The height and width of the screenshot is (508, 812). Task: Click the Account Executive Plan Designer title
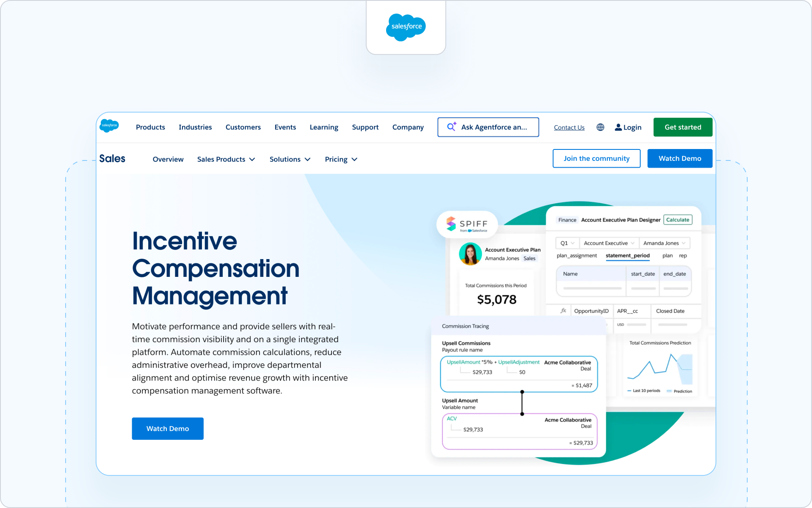click(621, 220)
